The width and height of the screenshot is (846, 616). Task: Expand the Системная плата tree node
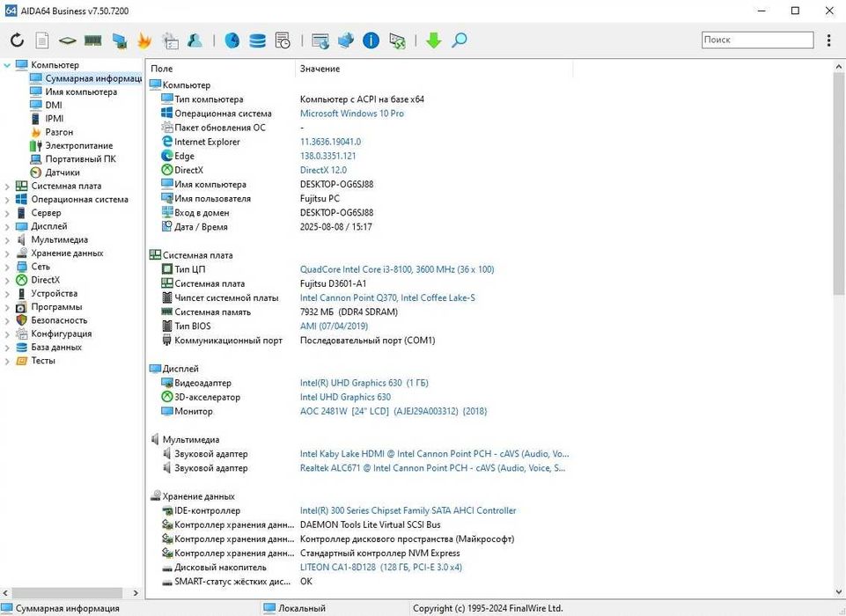pos(7,187)
